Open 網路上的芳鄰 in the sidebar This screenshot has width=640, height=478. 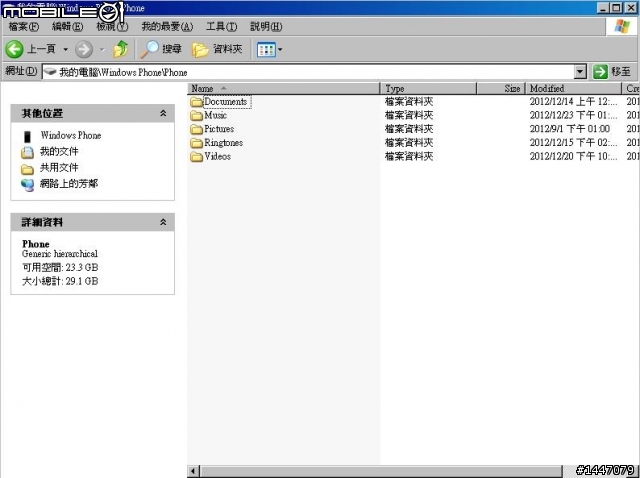[69, 184]
